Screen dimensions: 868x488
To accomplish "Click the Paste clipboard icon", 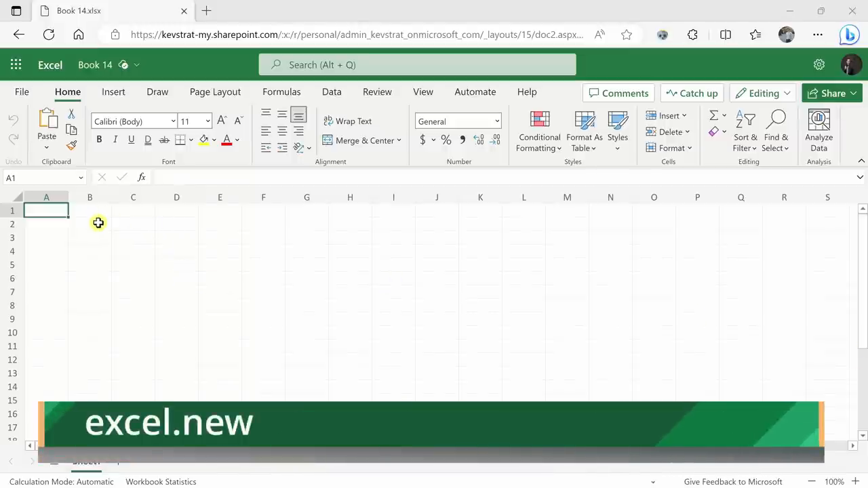I will click(47, 119).
